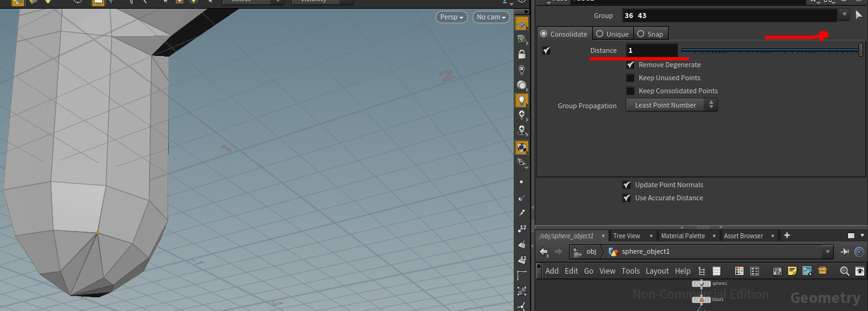Switch to the Asset Browser tab
Image resolution: width=868 pixels, height=311 pixels.
(x=743, y=236)
